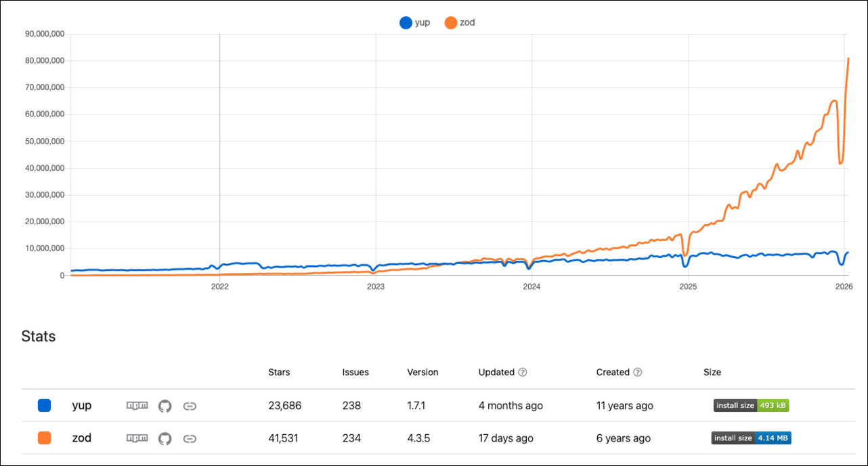
Task: Click the 90,000,000 y-axis label
Action: (44, 34)
